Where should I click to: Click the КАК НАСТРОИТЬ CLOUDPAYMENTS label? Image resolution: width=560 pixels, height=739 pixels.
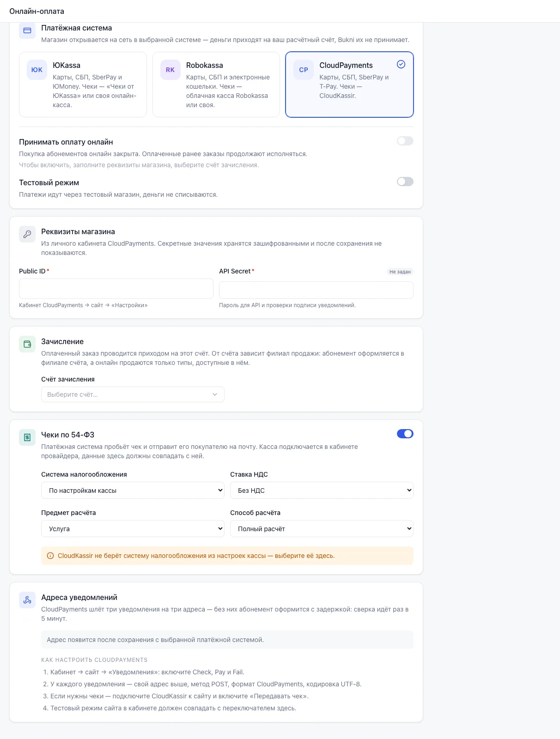[x=94, y=660]
